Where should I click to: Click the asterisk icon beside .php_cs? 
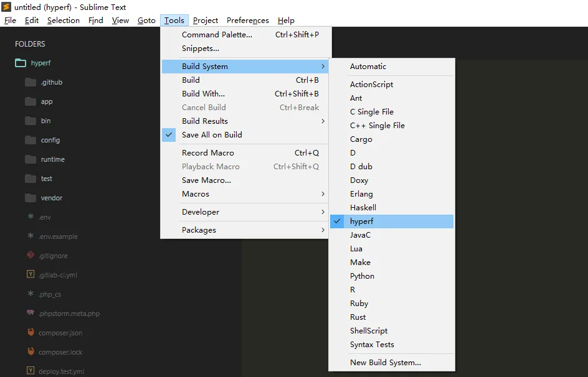pyautogui.click(x=31, y=294)
